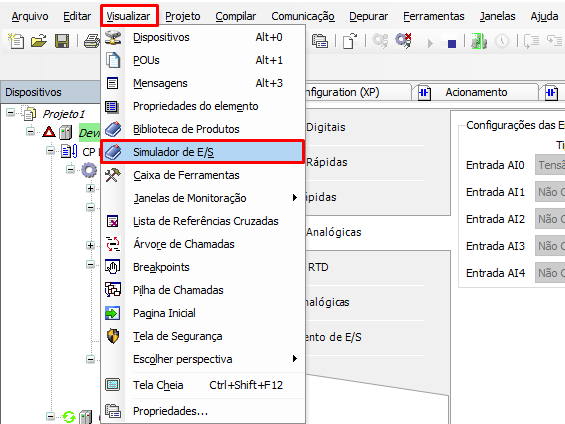Toggle Tela Cheia full screen
This screenshot has width=565, height=424.
pos(203,385)
